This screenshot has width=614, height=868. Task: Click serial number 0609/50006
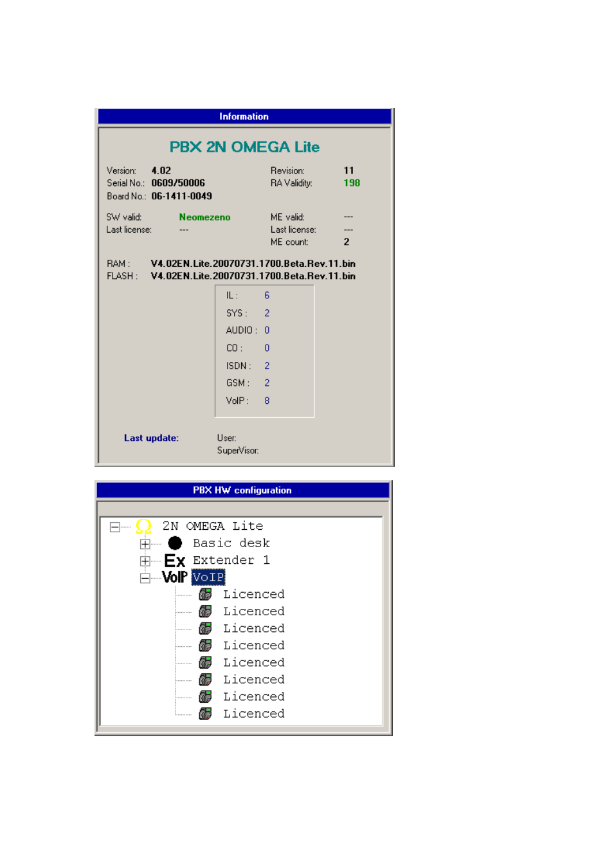178,183
